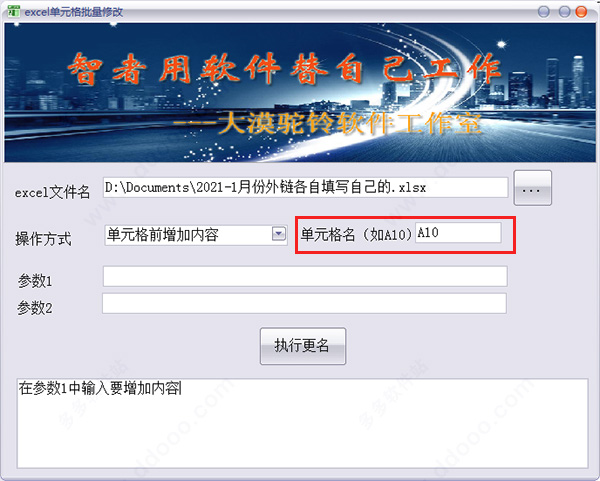
Task: Focus the hint text area at bottom
Action: (302, 423)
